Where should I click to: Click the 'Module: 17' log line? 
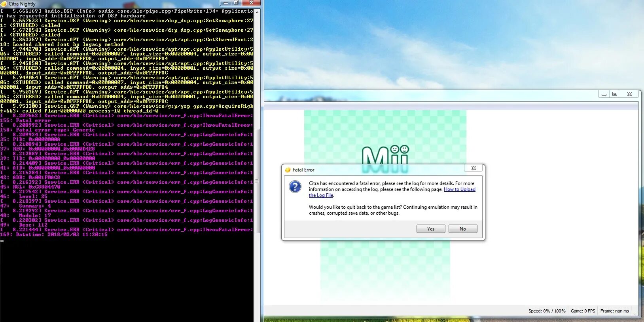click(x=25, y=215)
